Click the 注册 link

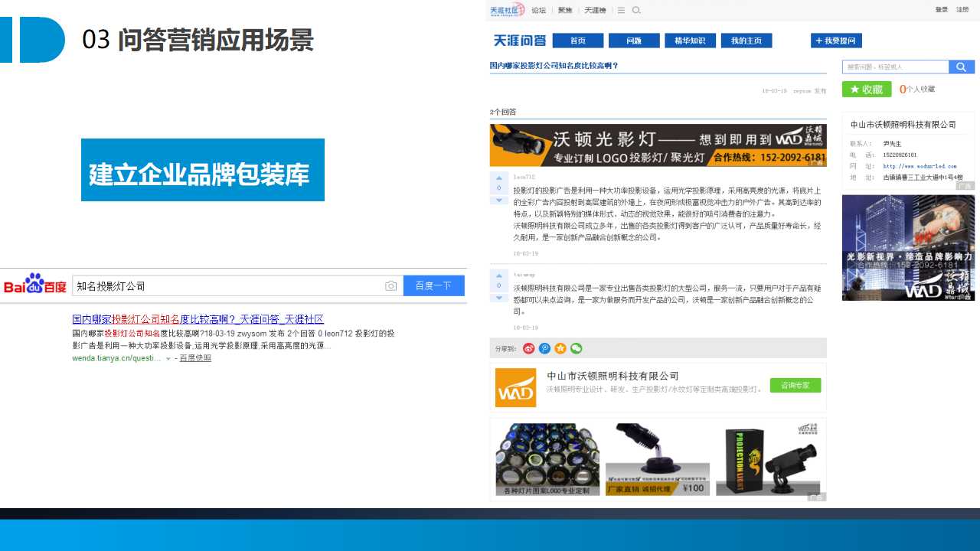coord(962,10)
